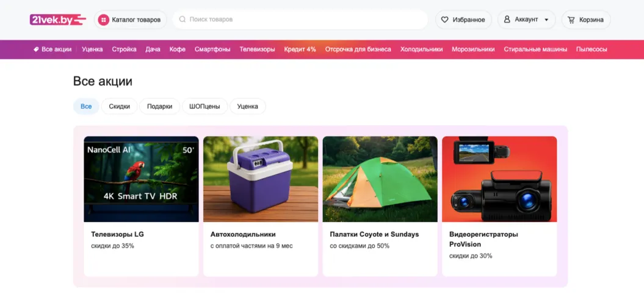Click the shopping cart icon

point(571,20)
